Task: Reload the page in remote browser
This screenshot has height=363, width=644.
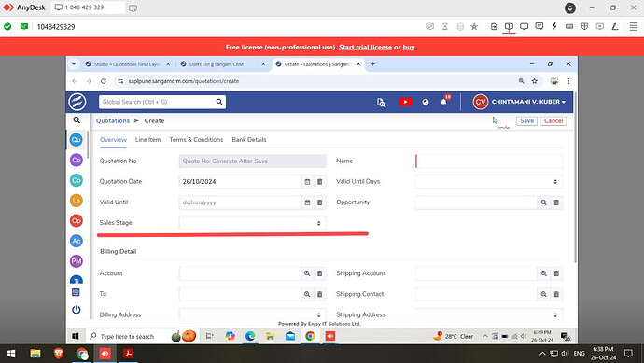Action: point(103,81)
